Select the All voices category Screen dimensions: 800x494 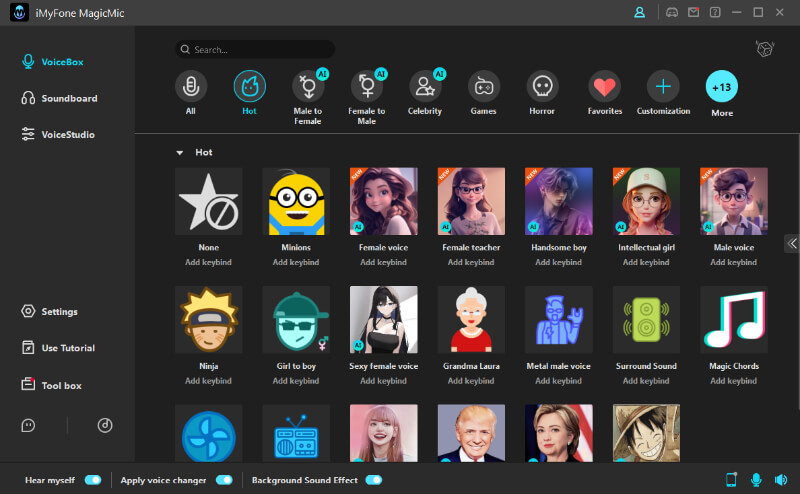click(x=191, y=86)
